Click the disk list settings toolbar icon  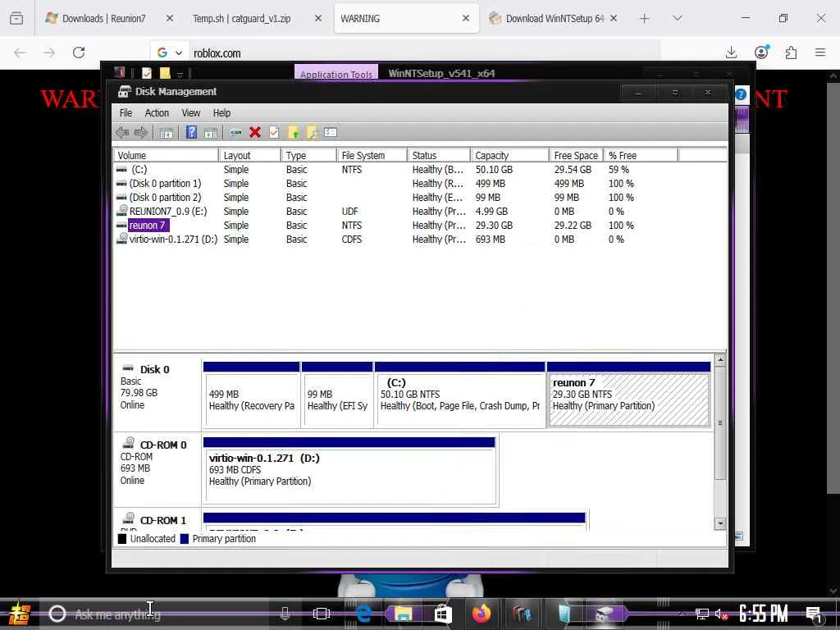(x=331, y=132)
